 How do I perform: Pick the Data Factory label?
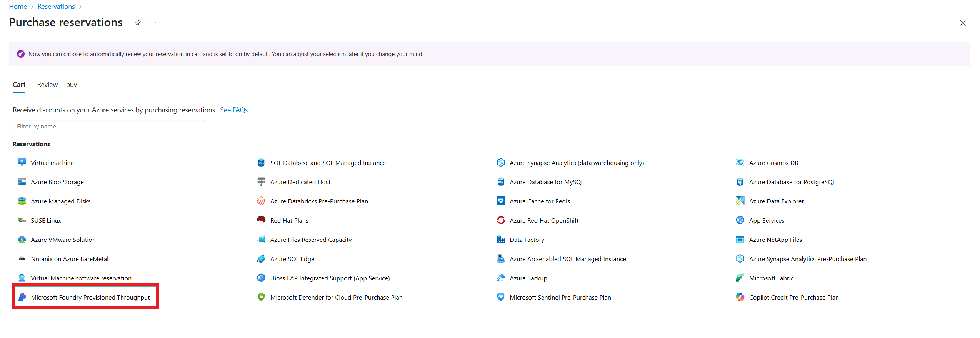(527, 240)
